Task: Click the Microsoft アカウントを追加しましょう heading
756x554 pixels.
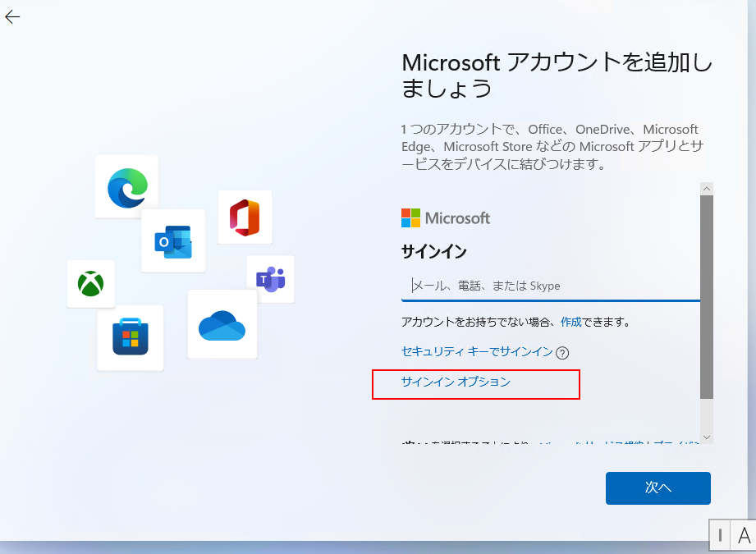Action: [557, 76]
